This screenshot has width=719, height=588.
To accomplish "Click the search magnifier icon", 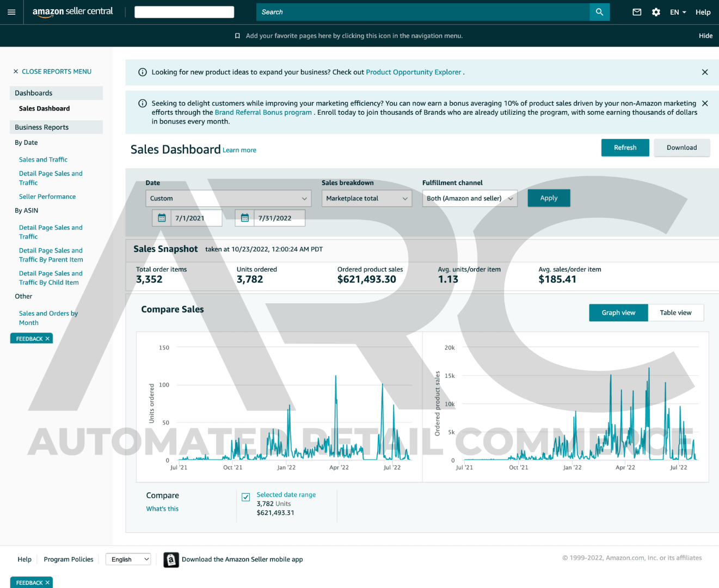I will [599, 11].
